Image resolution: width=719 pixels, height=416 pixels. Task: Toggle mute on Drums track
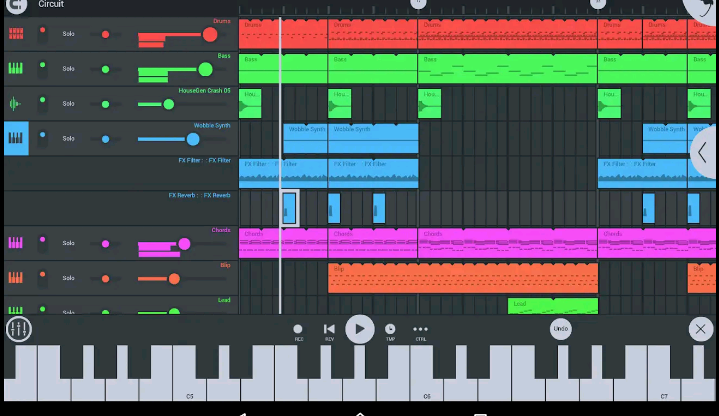42,34
